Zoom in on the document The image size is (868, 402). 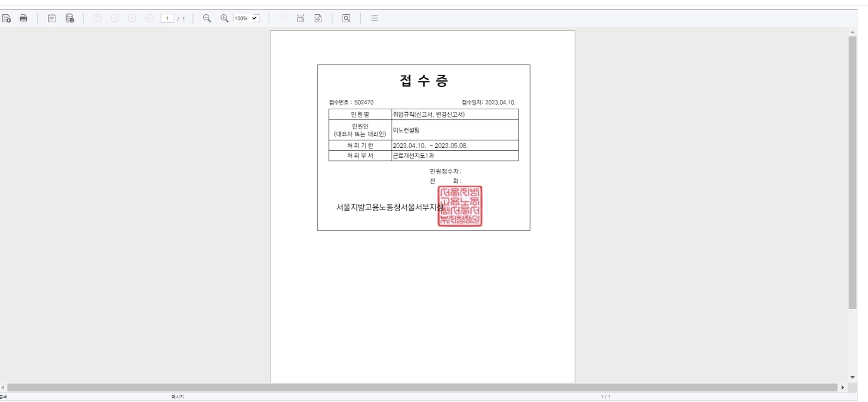[224, 18]
